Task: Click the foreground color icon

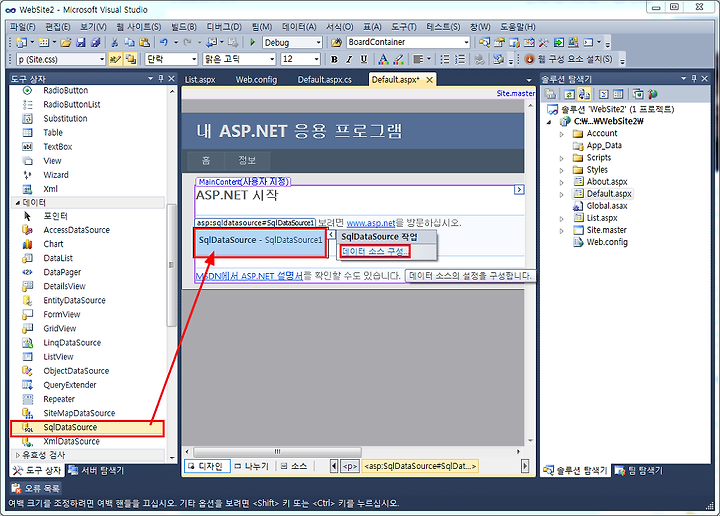Action: click(383, 59)
